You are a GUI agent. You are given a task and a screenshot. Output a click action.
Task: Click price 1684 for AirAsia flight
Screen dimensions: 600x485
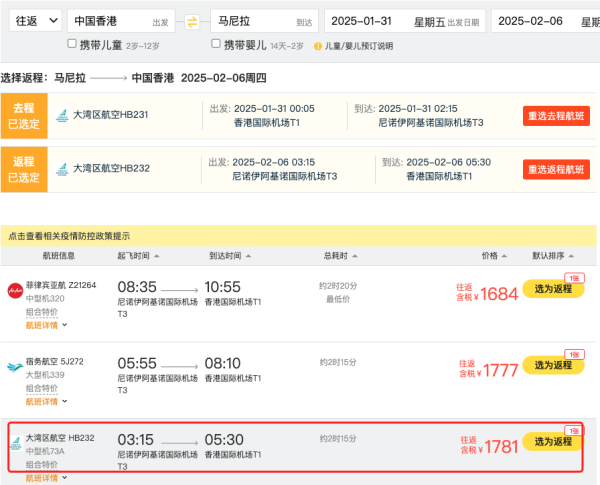499,294
